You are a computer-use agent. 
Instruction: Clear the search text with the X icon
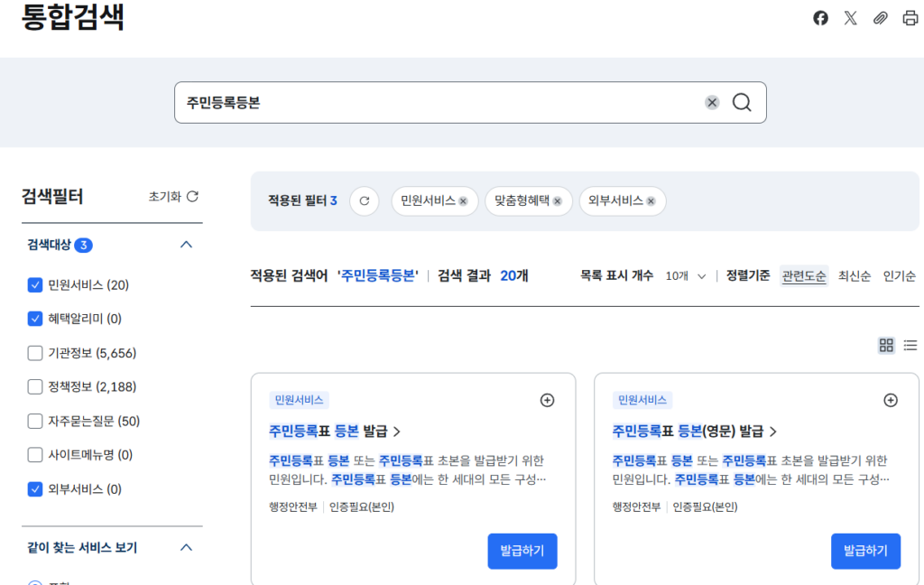(712, 103)
